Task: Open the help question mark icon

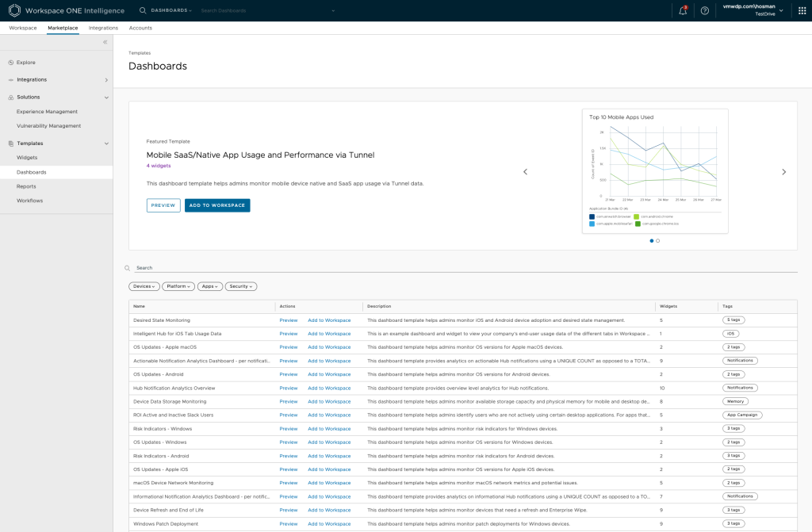Action: (705, 10)
